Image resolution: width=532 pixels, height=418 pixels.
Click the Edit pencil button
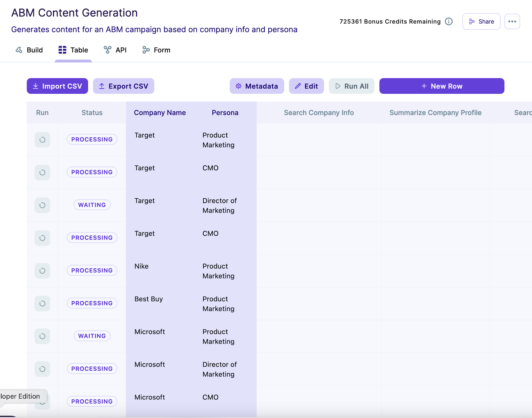(306, 86)
